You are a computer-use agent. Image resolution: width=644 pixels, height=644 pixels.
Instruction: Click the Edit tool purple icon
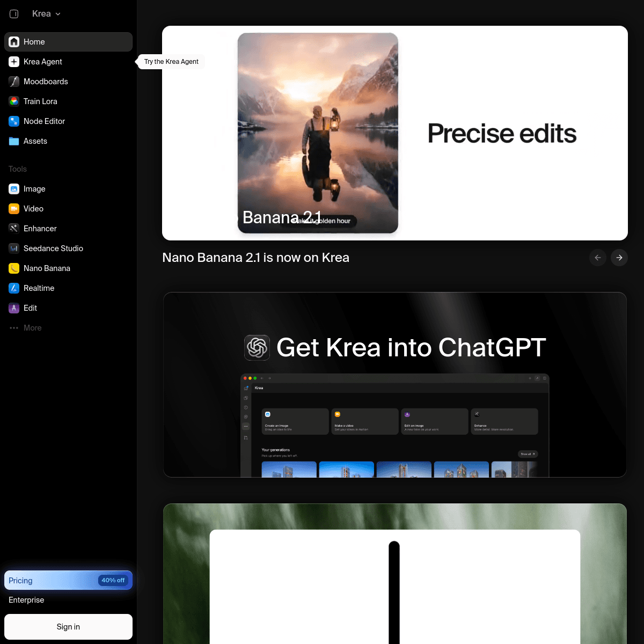pos(14,308)
